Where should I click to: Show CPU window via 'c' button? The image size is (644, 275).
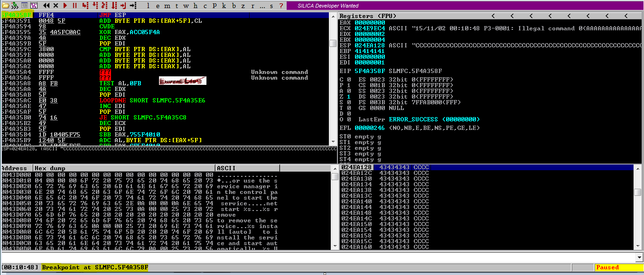pyautogui.click(x=205, y=6)
